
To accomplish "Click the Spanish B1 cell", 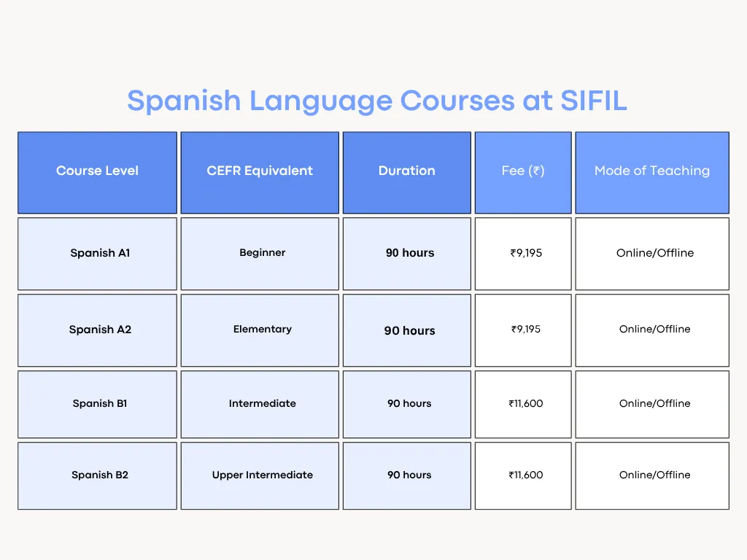I will [100, 403].
